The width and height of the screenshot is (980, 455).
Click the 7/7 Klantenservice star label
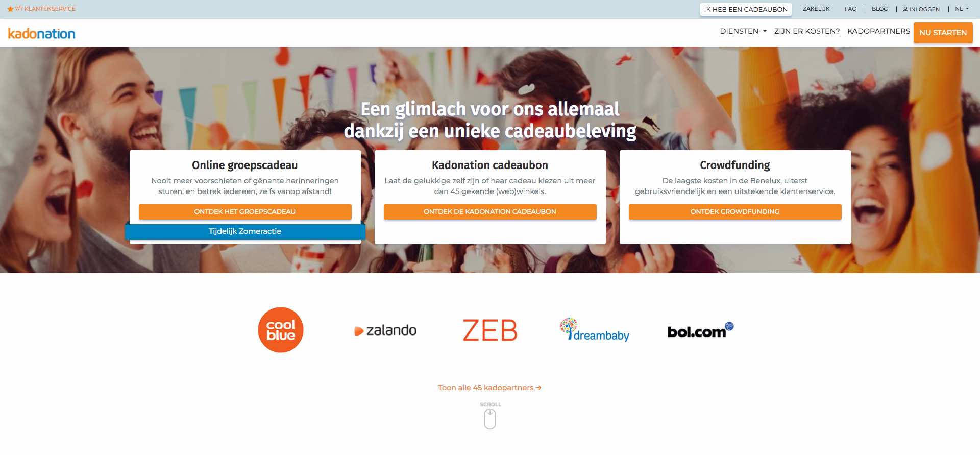(x=41, y=9)
